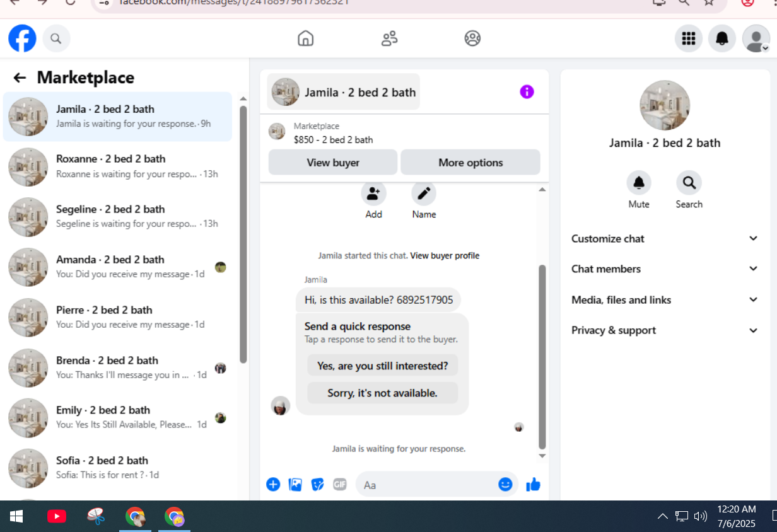Open the purple conversation information icon
777x532 pixels.
pos(527,92)
